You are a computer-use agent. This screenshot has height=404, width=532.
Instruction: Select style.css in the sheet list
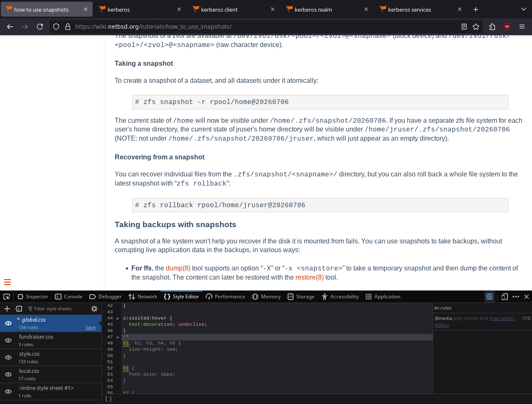point(51,357)
